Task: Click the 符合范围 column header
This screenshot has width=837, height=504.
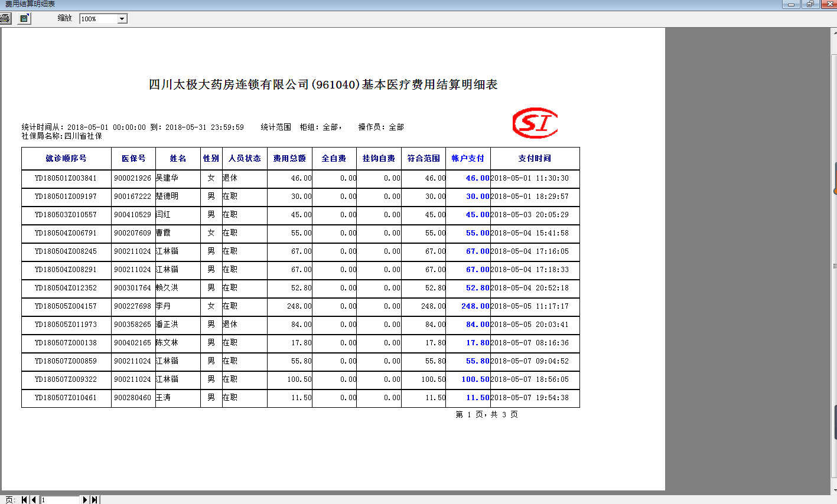Action: click(424, 158)
